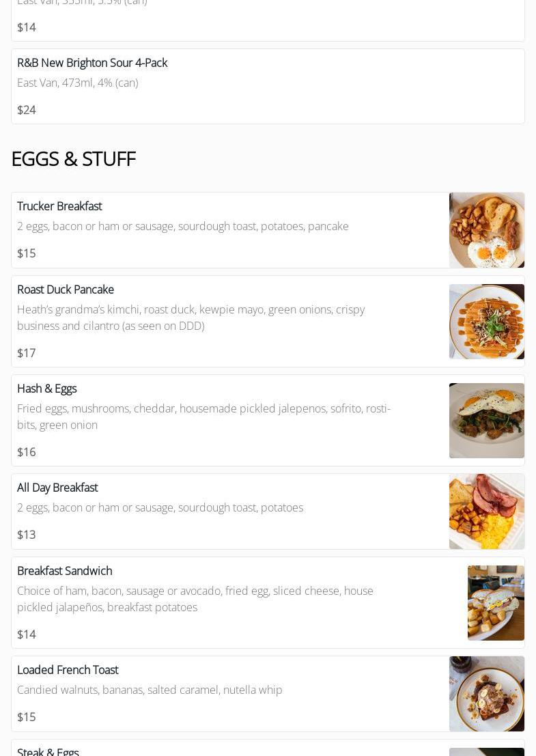Open the Steak & Eggs item
This screenshot has width=536, height=756.
pyautogui.click(x=48, y=751)
